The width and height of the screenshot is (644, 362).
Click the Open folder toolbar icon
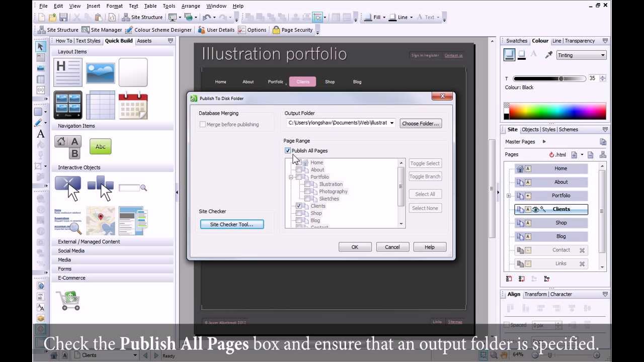click(52, 18)
